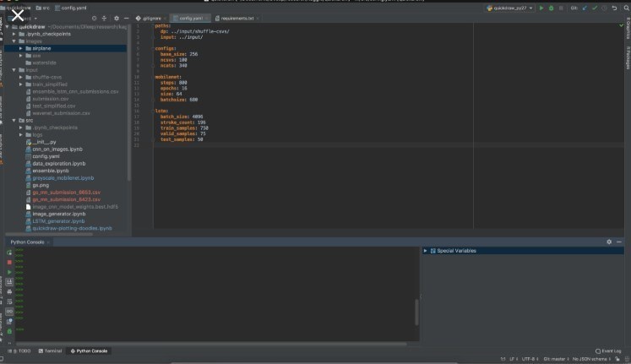Open the TODO tool window

(19, 350)
